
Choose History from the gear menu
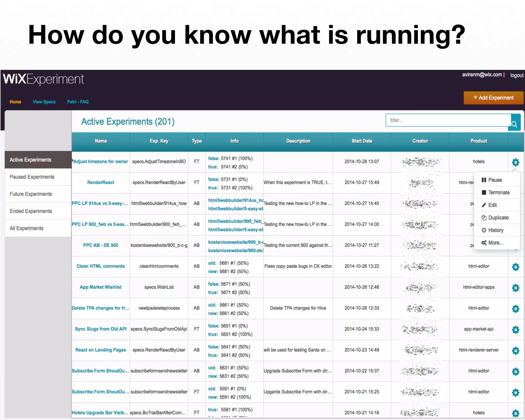pos(497,230)
